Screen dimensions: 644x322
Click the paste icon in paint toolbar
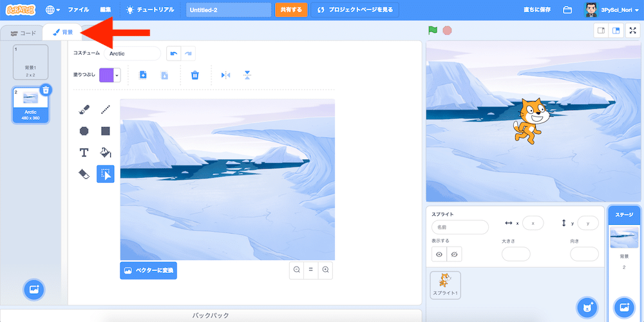pyautogui.click(x=164, y=75)
